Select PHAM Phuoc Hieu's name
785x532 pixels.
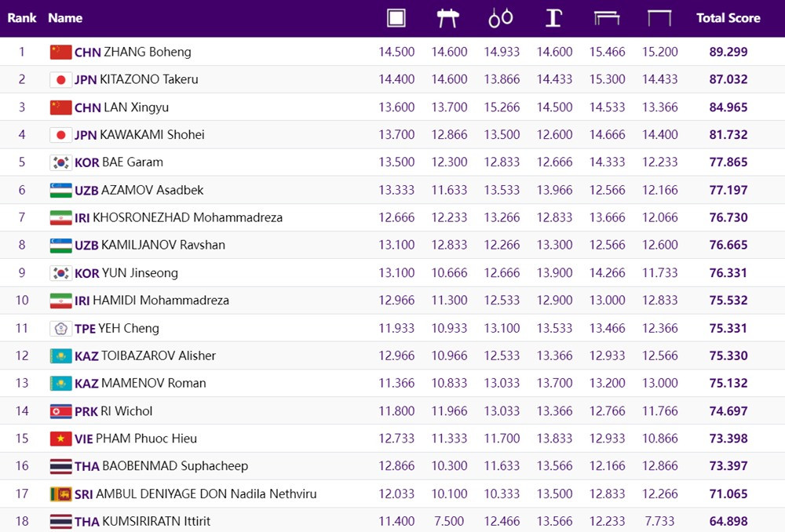click(x=146, y=439)
